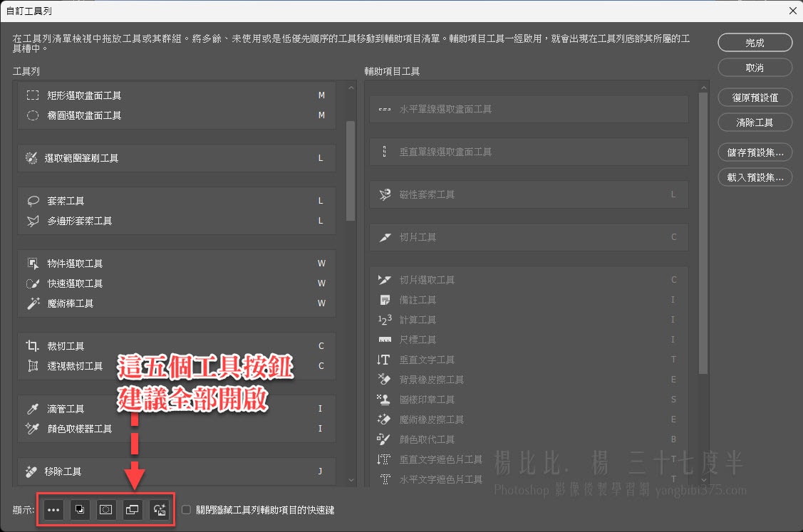Click 儲存預設集 to save the preset
The image size is (803, 532).
(755, 152)
